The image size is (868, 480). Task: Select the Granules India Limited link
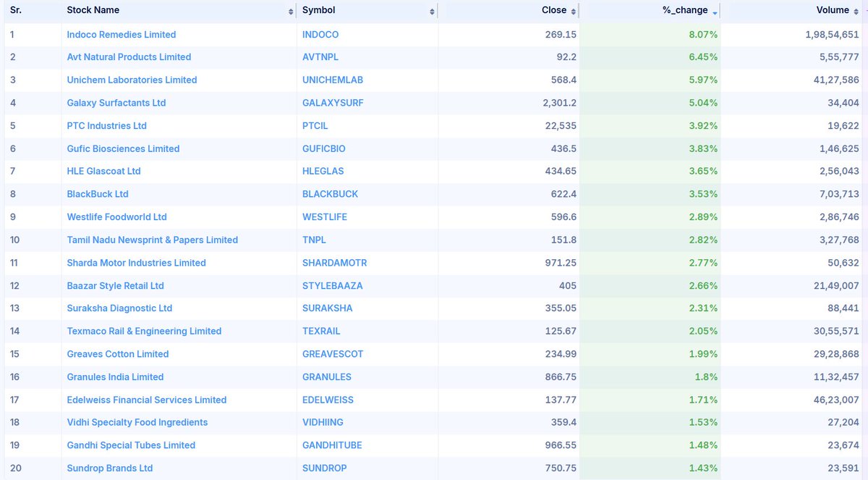click(x=115, y=376)
